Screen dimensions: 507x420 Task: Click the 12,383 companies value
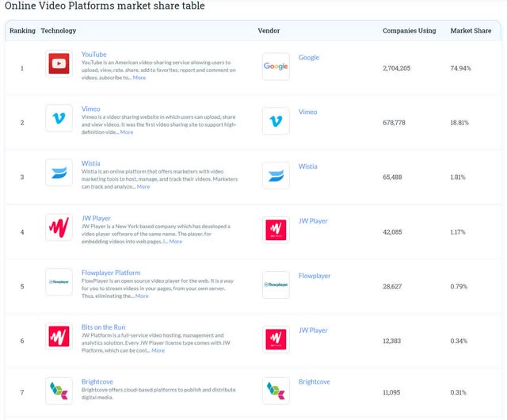tap(392, 341)
